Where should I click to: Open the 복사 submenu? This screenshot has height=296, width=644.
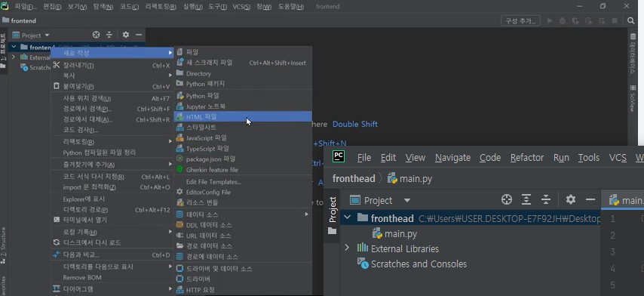pyautogui.click(x=112, y=76)
